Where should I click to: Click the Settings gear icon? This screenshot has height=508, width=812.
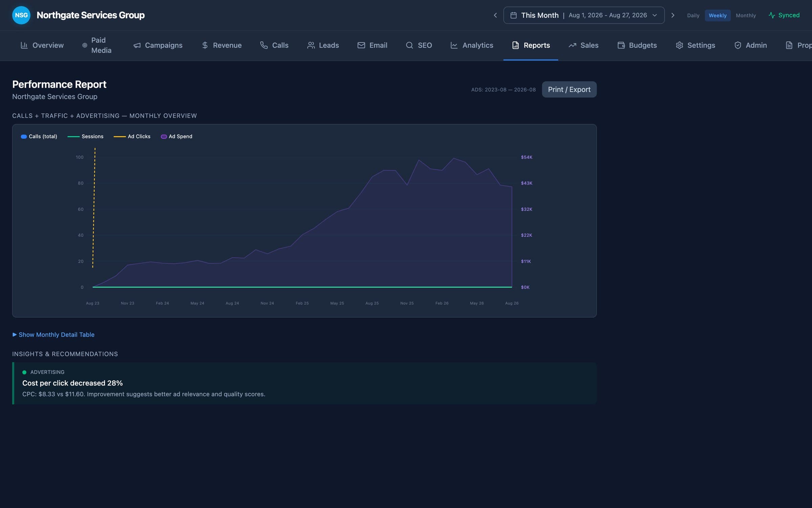click(x=679, y=45)
